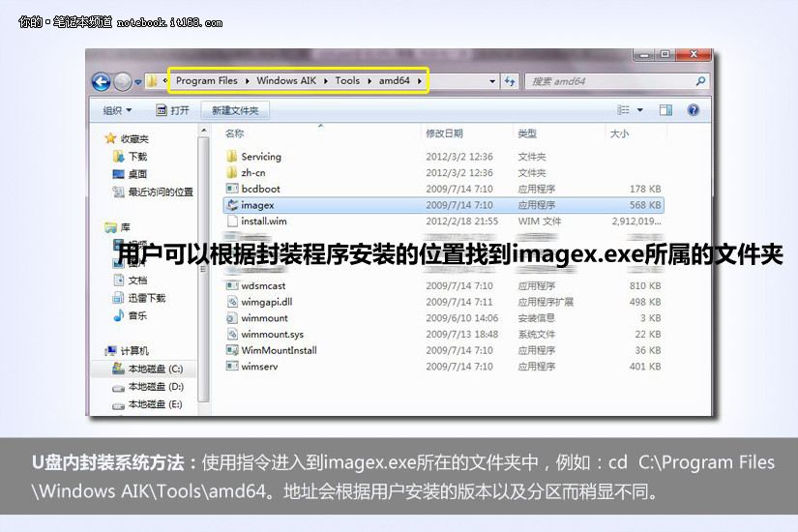Expand arrow after Windows AIK breadcrumb

[x=326, y=81]
